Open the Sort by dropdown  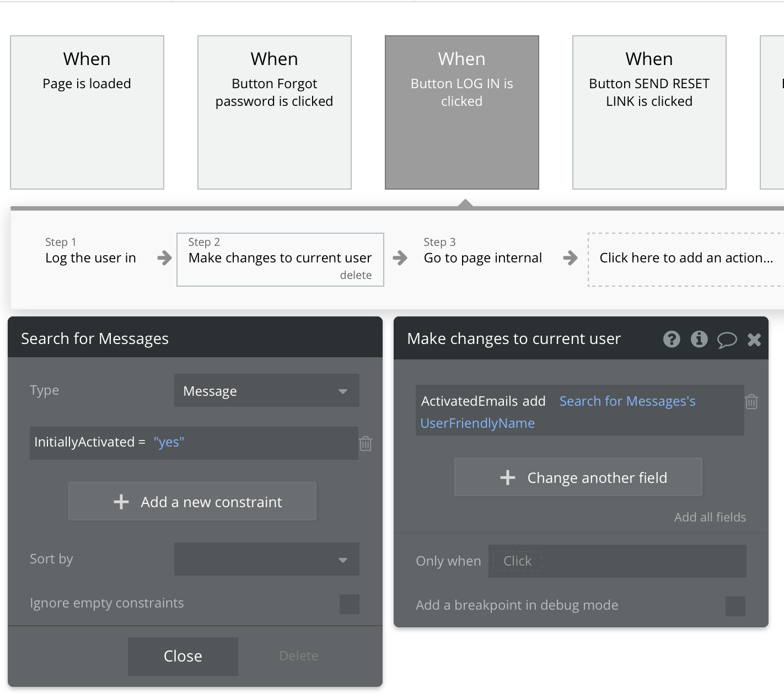coord(267,559)
